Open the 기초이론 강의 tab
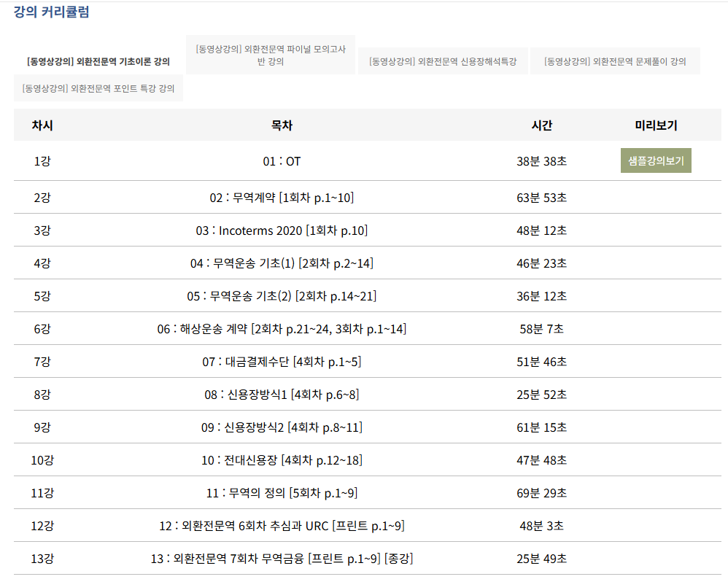728x582 pixels. click(98, 61)
